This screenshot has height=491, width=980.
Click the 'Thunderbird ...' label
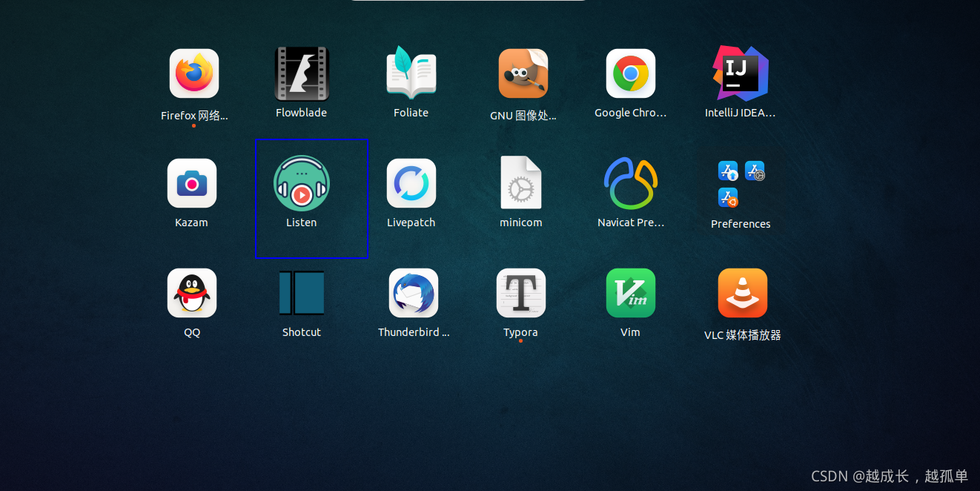pyautogui.click(x=414, y=332)
